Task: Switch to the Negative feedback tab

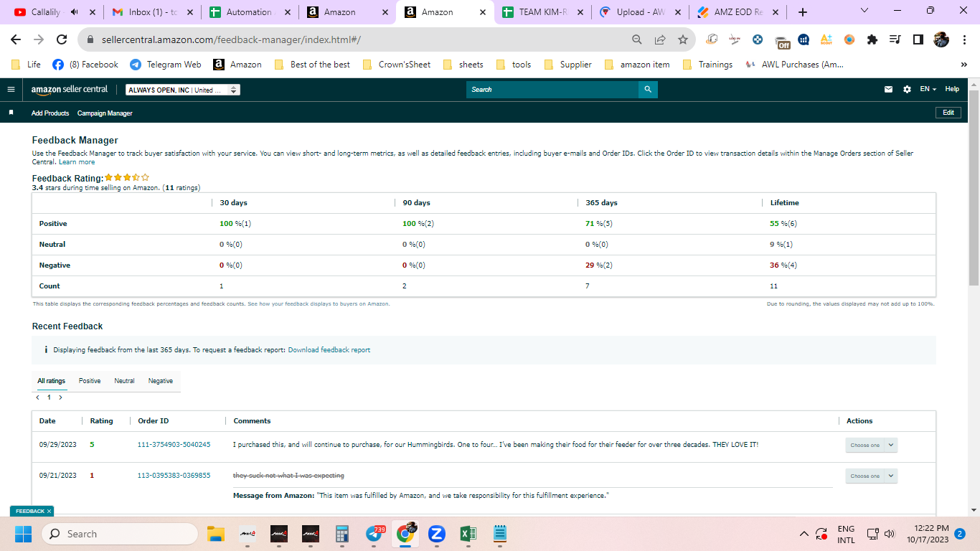Action: pos(161,381)
